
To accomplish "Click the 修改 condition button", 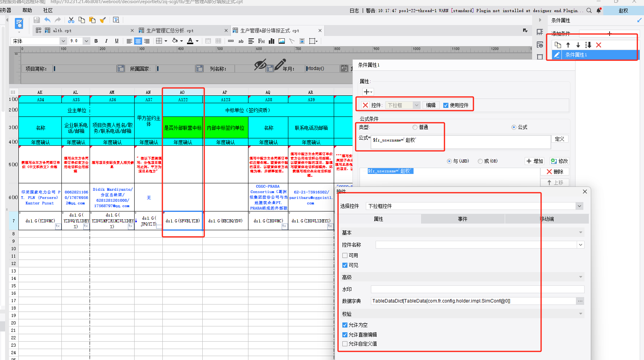I will (x=559, y=161).
